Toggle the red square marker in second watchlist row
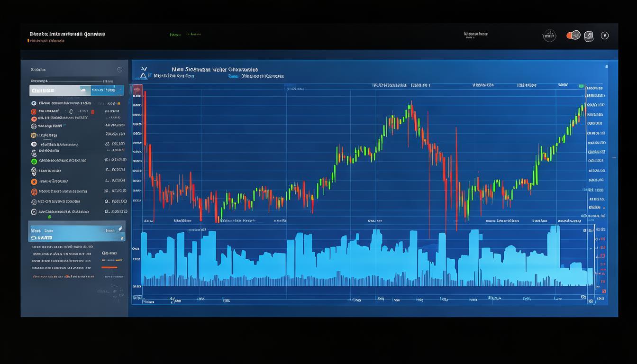The width and height of the screenshot is (637, 364). point(92,112)
